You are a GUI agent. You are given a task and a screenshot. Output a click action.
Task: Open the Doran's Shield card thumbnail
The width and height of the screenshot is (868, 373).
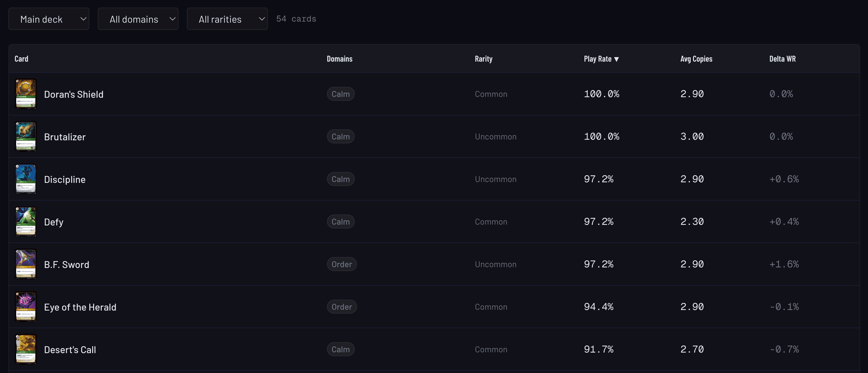point(25,94)
